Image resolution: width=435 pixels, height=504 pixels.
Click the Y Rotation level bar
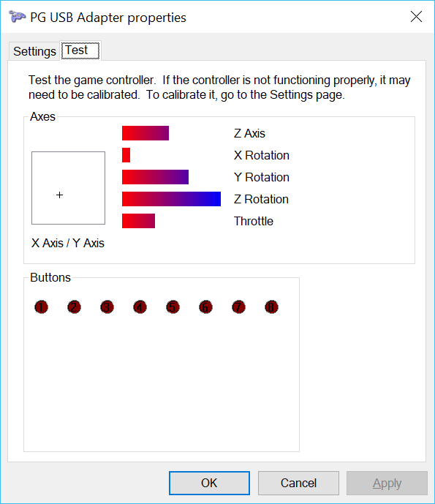click(x=155, y=177)
